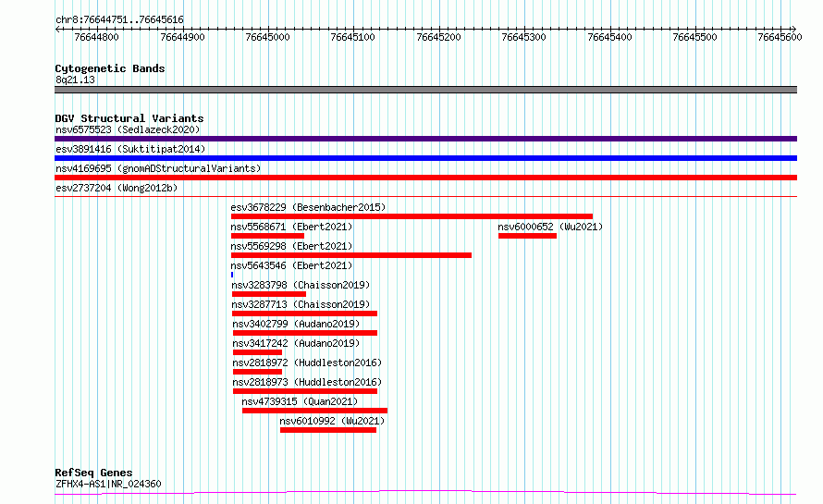Click the esv3678229 (Besenbacher2015) label
Image resolution: width=823 pixels, height=504 pixels.
pos(308,207)
